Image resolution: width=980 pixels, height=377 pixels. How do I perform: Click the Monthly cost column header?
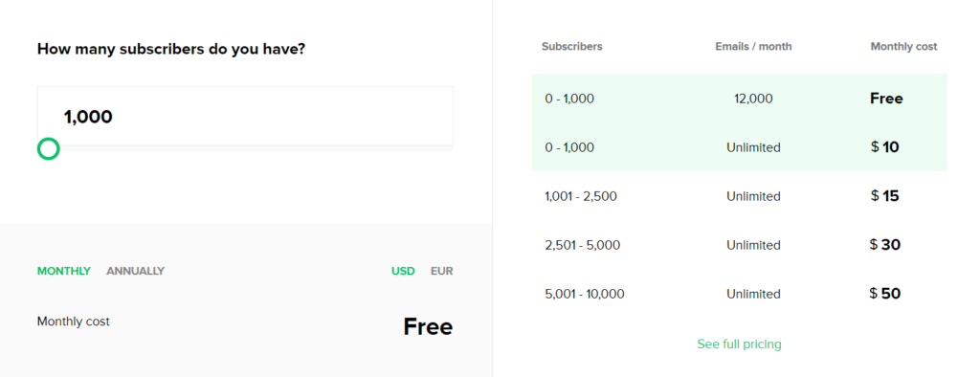pos(903,46)
